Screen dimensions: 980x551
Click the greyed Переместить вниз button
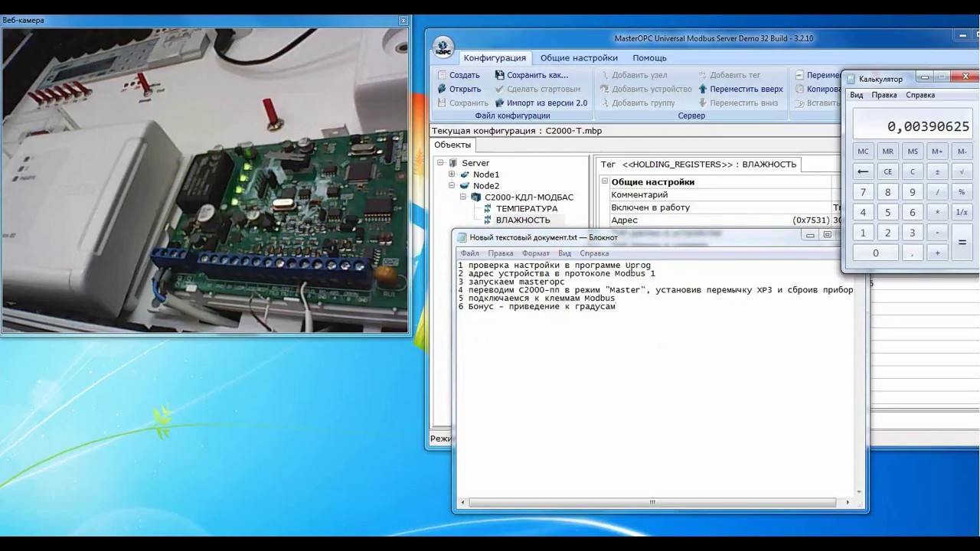738,103
